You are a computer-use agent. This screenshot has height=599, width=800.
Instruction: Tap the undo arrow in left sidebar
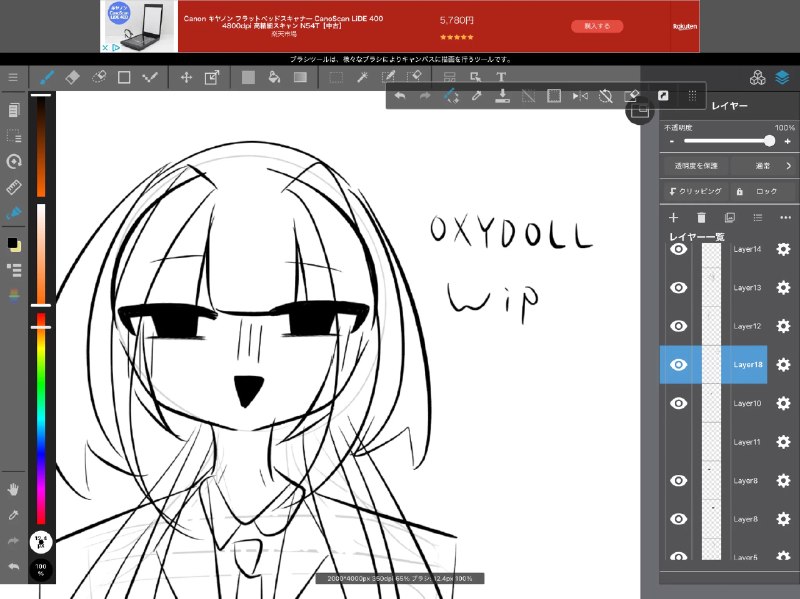pos(14,566)
